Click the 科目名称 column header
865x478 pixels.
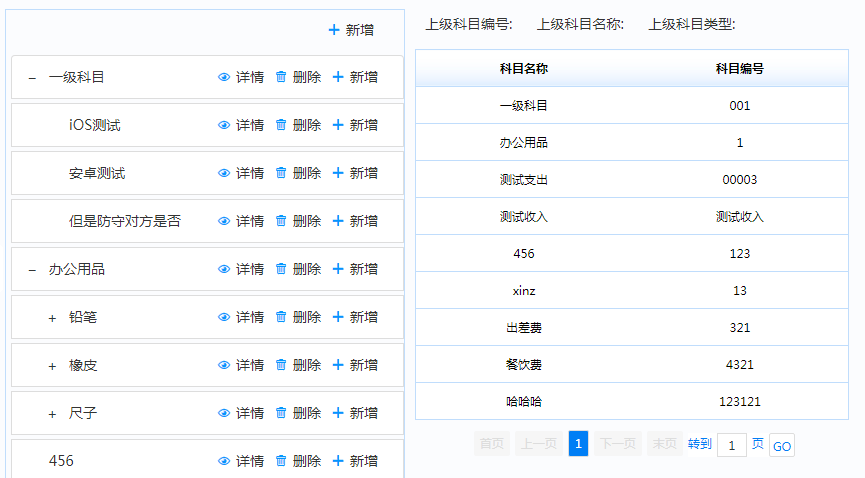coord(523,68)
